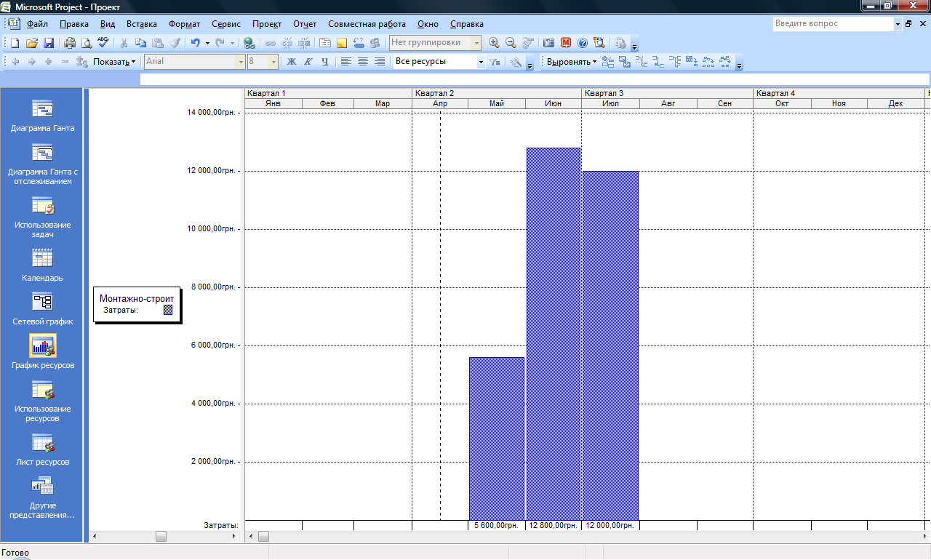This screenshot has width=931, height=560.
Task: Switch to 'Использование ресурсов' view
Action: coord(43,401)
